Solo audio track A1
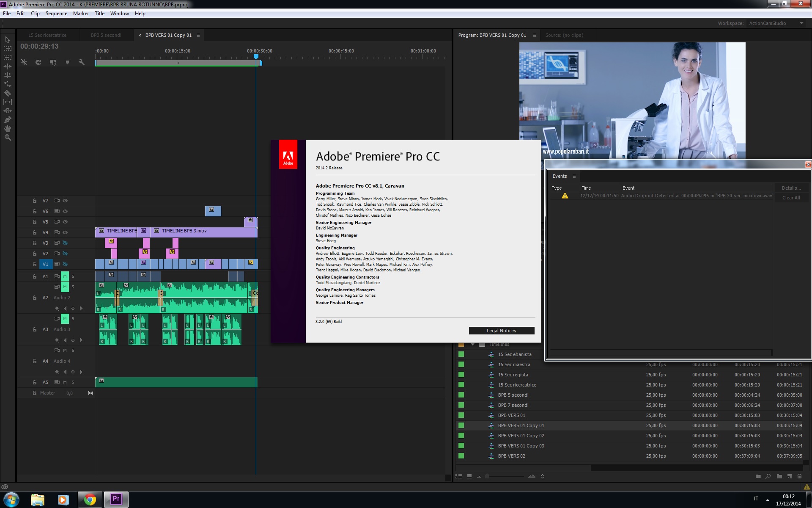This screenshot has height=508, width=812. (73, 276)
